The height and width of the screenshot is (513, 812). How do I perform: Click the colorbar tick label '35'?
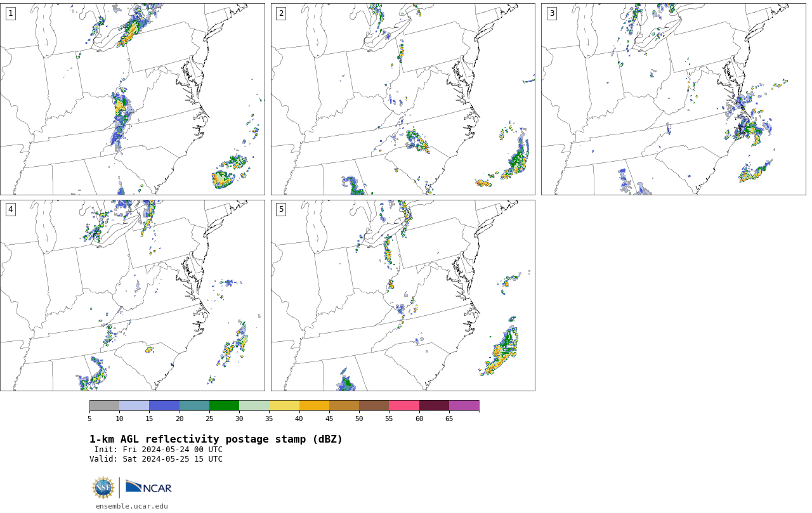tap(269, 419)
